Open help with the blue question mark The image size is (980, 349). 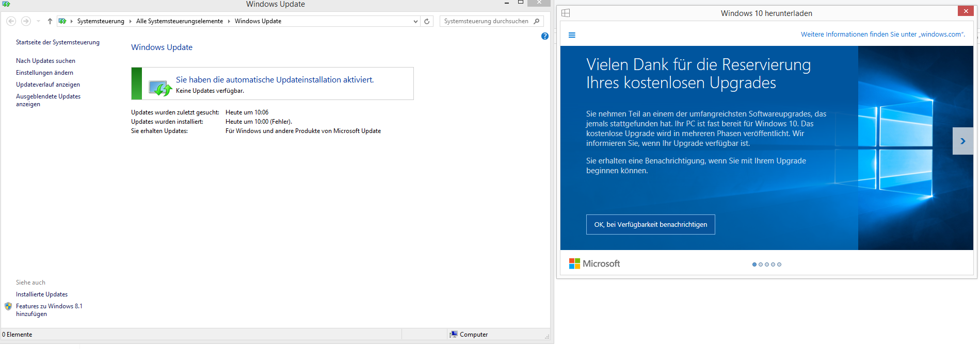(545, 36)
